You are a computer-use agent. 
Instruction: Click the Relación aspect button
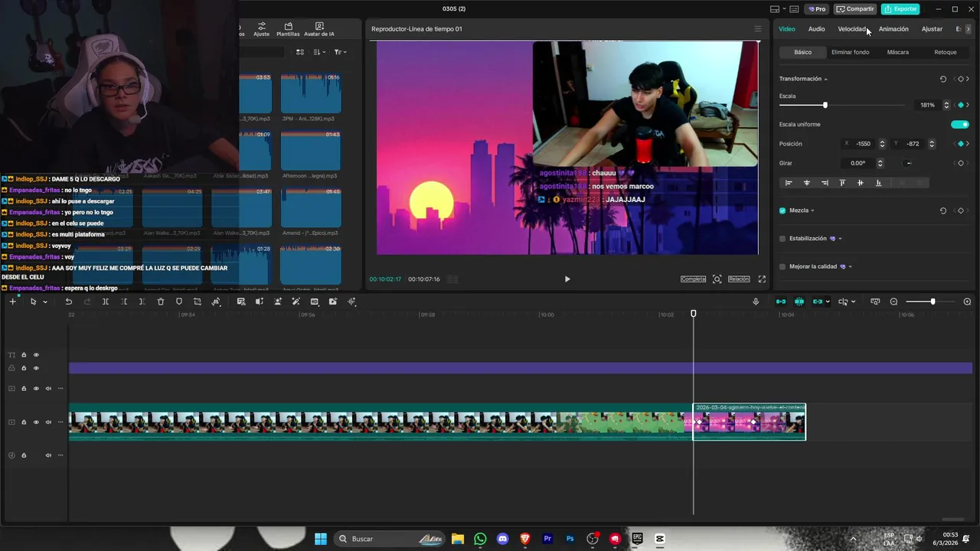tap(739, 279)
